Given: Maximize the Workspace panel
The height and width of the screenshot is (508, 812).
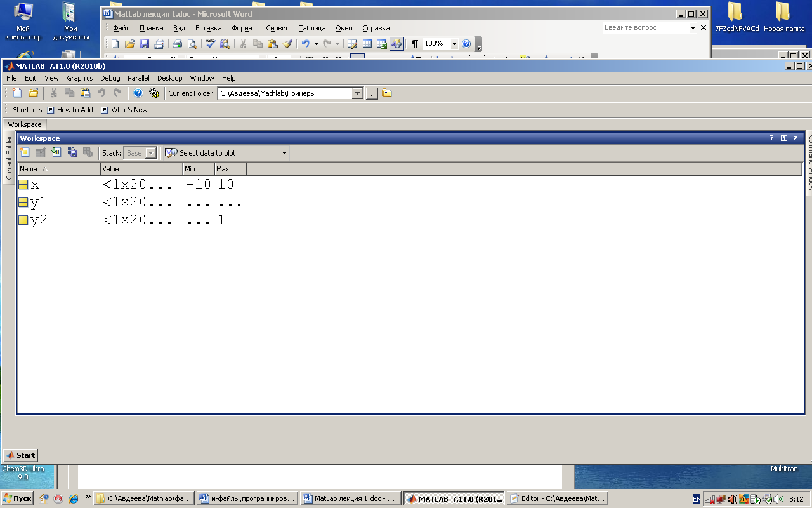Looking at the screenshot, I should point(784,138).
